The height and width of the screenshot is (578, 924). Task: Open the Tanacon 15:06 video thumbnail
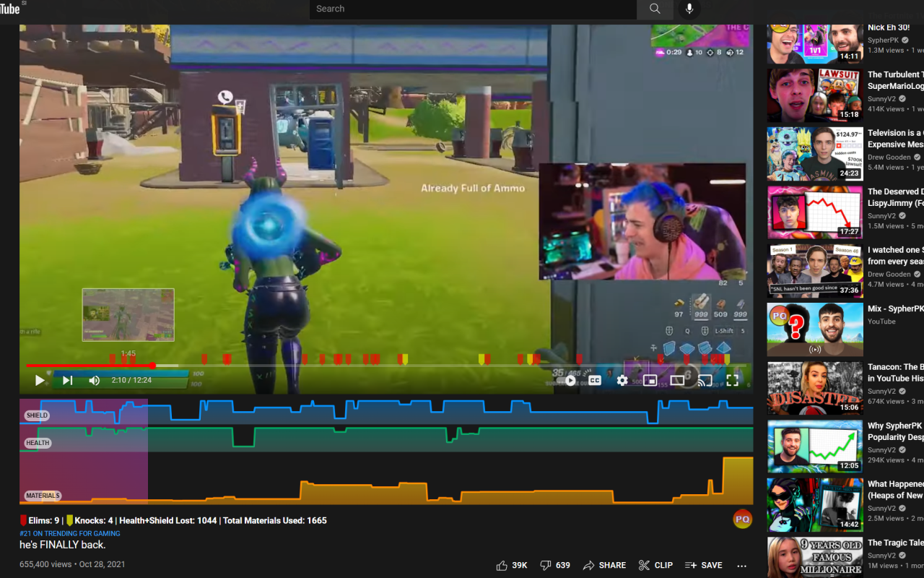pos(814,387)
